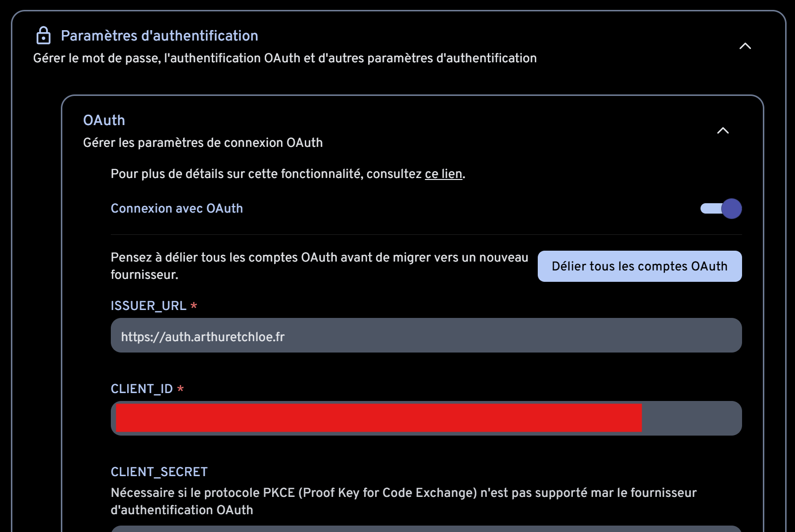Open the "ce lien" documentation link
The width and height of the screenshot is (795, 532).
[443, 174]
